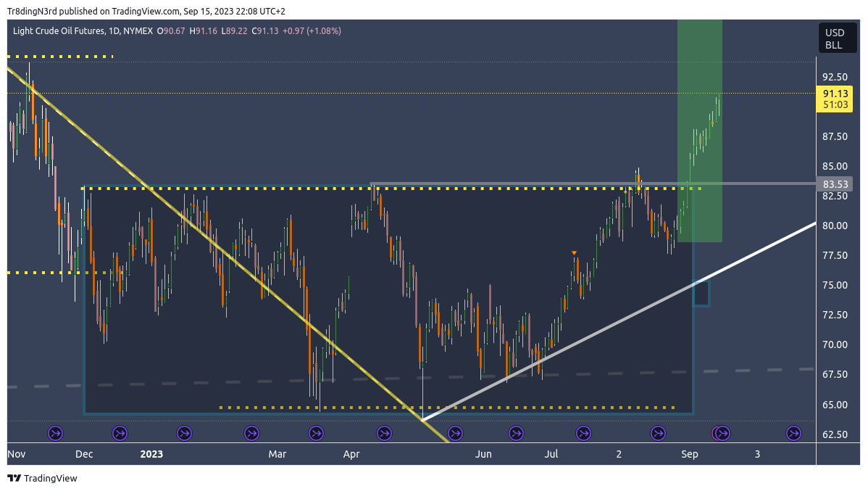The height and width of the screenshot is (491, 868).
Task: Click the low value L89.22
Action: 234,31
